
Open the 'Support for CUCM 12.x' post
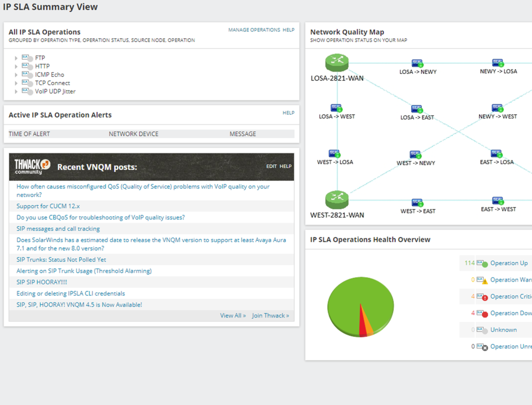(48, 206)
